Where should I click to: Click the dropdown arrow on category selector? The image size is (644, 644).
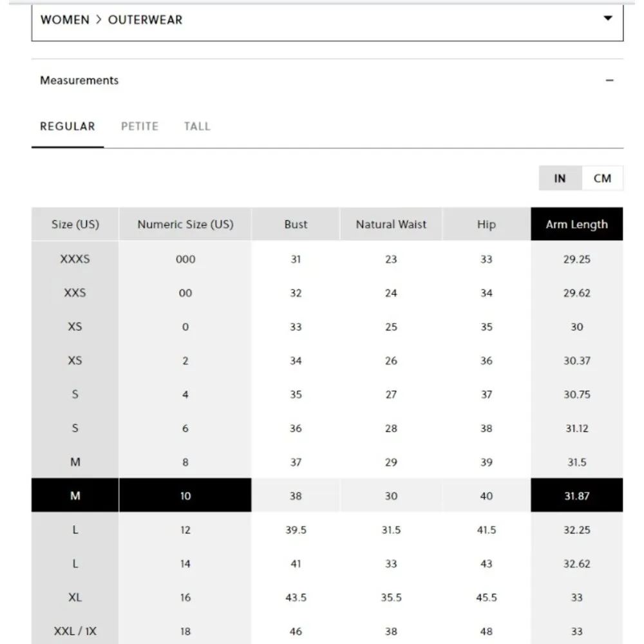pyautogui.click(x=607, y=19)
